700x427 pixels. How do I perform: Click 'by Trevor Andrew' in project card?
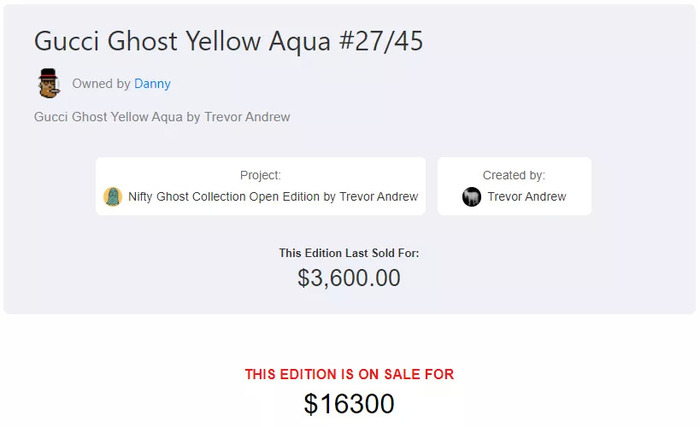coord(371,197)
